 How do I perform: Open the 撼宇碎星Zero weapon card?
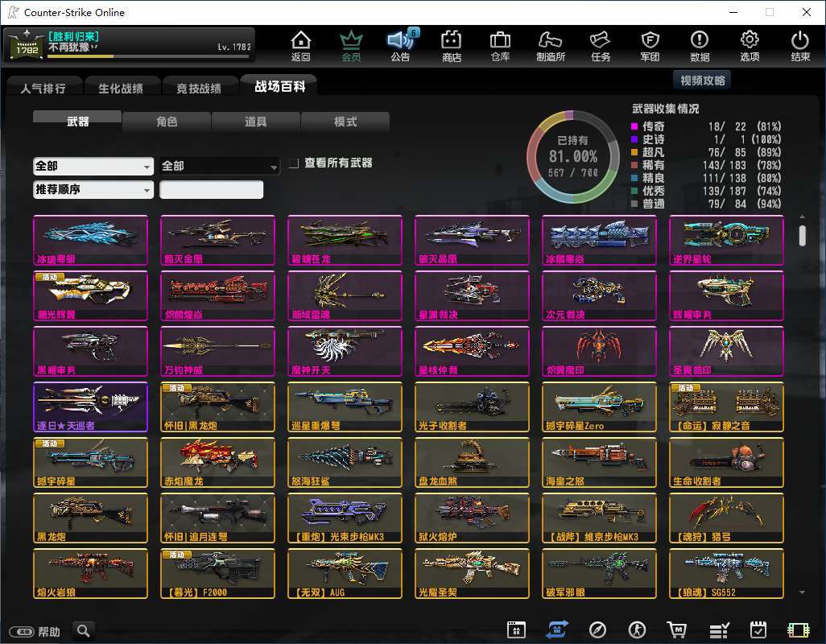[599, 407]
